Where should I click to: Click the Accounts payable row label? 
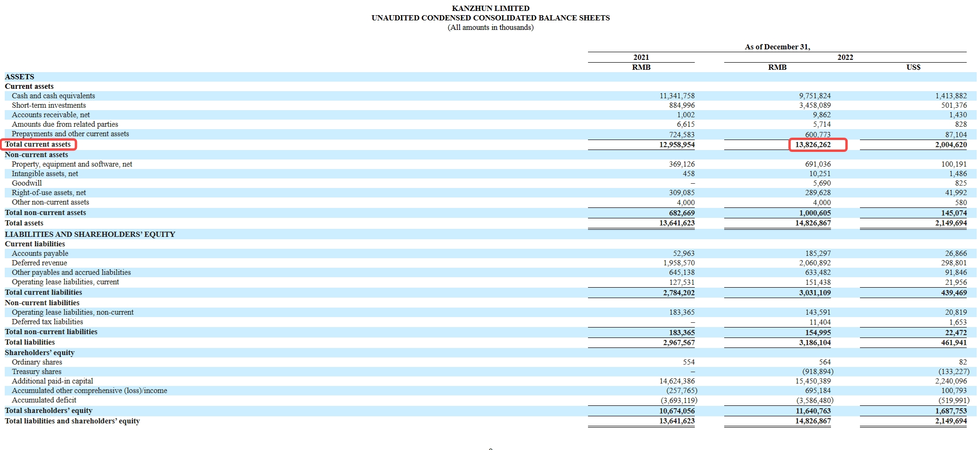[40, 253]
